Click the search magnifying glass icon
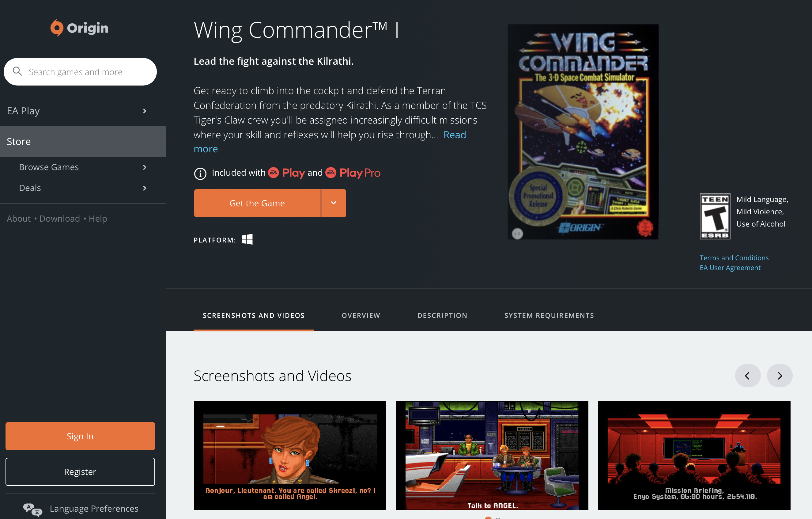This screenshot has width=812, height=519. click(17, 71)
